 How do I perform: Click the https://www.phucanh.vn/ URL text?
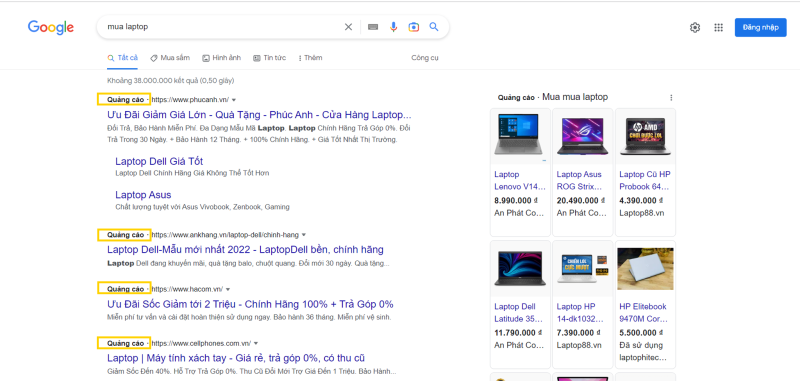190,99
